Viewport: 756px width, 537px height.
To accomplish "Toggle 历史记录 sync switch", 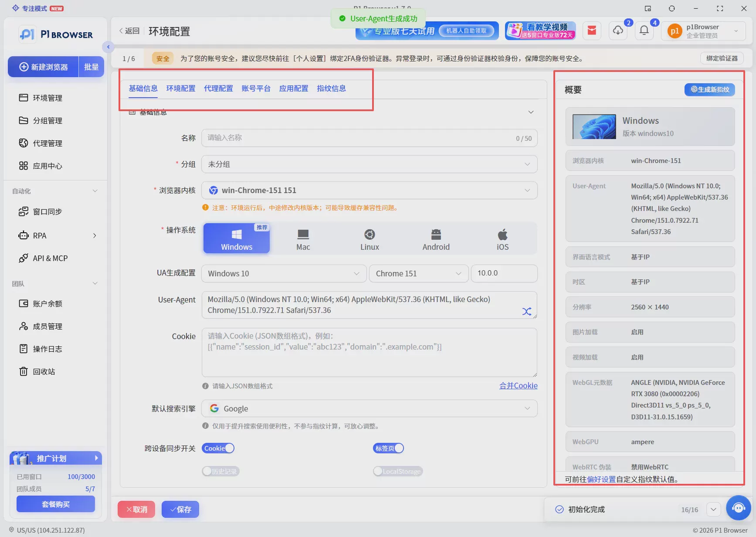I will coord(220,471).
